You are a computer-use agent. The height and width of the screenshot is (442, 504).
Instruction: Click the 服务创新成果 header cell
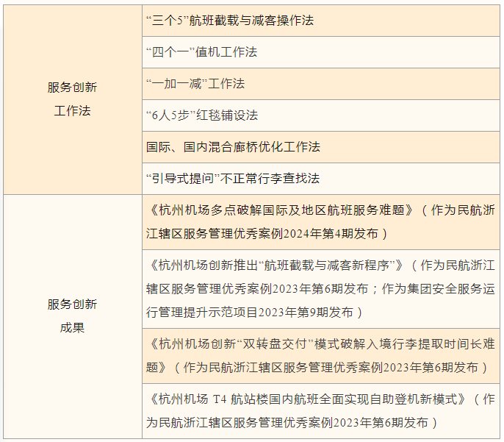pyautogui.click(x=73, y=316)
